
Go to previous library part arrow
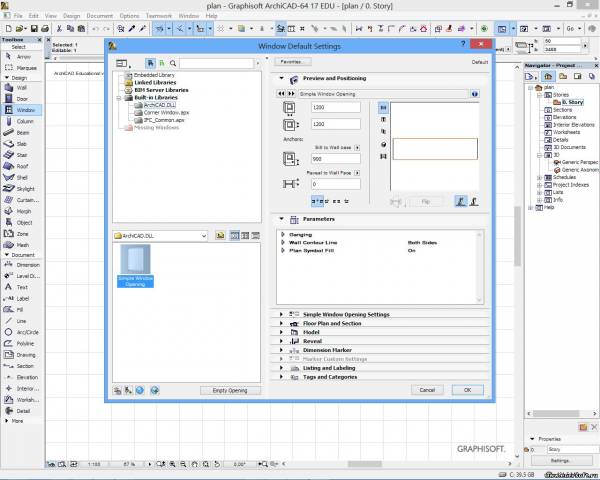point(281,94)
